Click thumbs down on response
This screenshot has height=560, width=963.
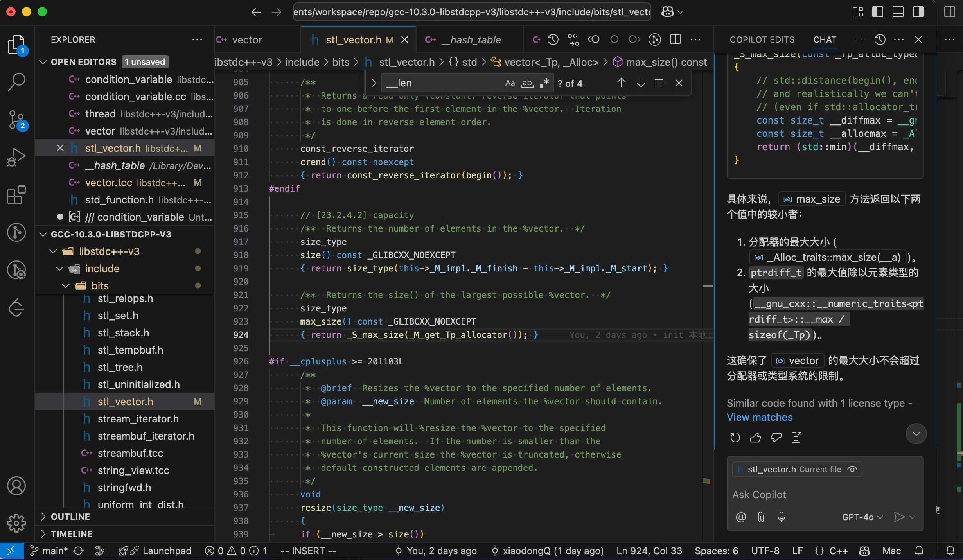[x=776, y=438]
